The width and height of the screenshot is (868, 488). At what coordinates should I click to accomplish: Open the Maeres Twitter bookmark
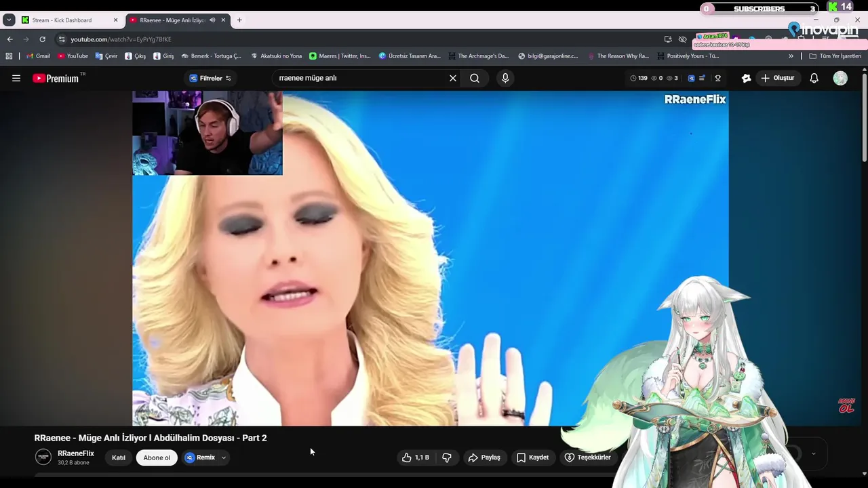coord(340,56)
